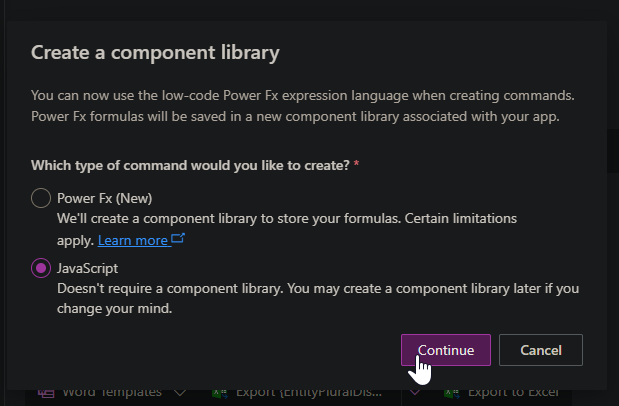The height and width of the screenshot is (406, 619).
Task: Click the Export {EntityPluralDis... Excel icon
Action: [220, 394]
